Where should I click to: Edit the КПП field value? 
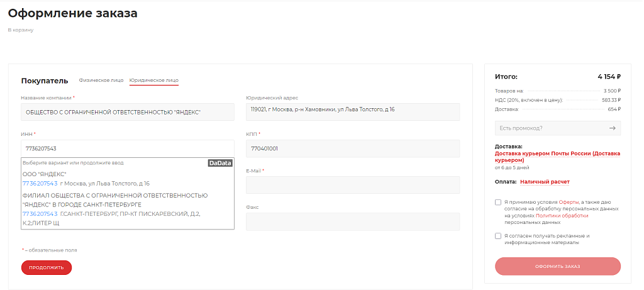352,148
